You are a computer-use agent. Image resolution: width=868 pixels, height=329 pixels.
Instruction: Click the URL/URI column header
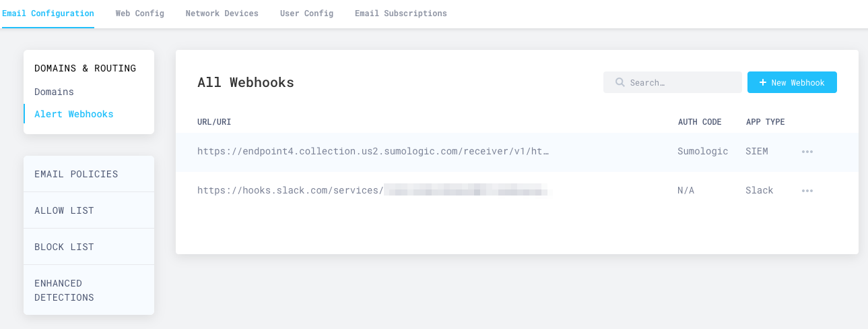pos(214,122)
